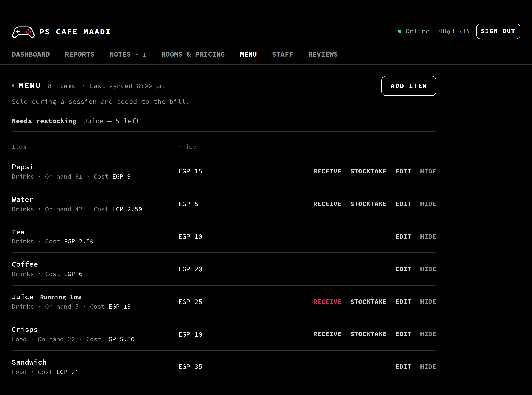Hide Pepsi from the menu
Viewport: 532px width, 395px height.
click(428, 172)
